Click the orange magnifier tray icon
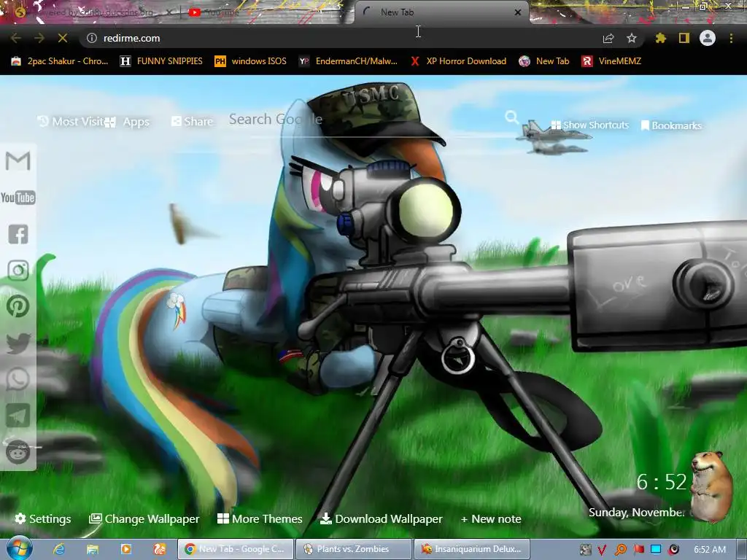This screenshot has height=560, width=747. click(620, 550)
